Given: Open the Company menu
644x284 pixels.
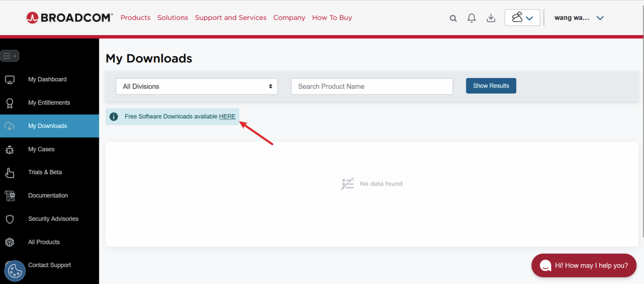Looking at the screenshot, I should (289, 17).
